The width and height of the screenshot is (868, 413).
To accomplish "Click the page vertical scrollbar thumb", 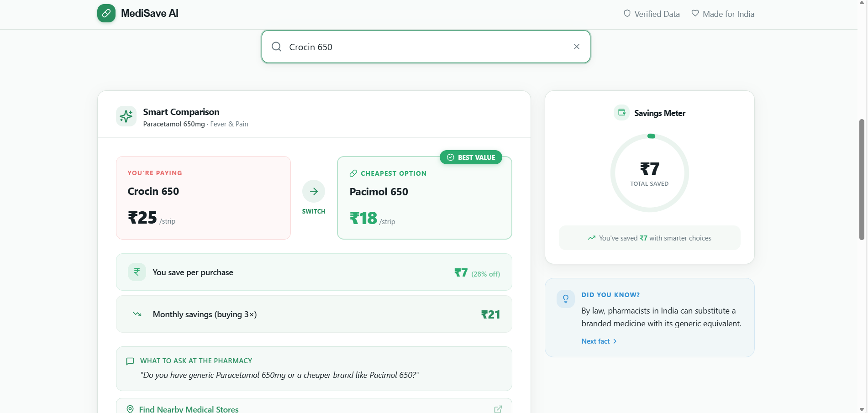I will [x=862, y=180].
